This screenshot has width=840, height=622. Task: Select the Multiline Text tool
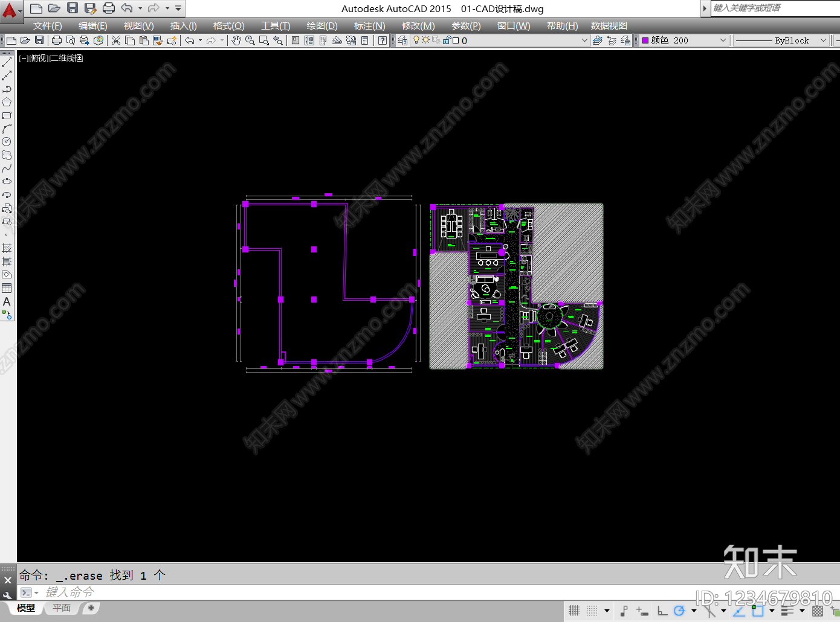[x=7, y=301]
